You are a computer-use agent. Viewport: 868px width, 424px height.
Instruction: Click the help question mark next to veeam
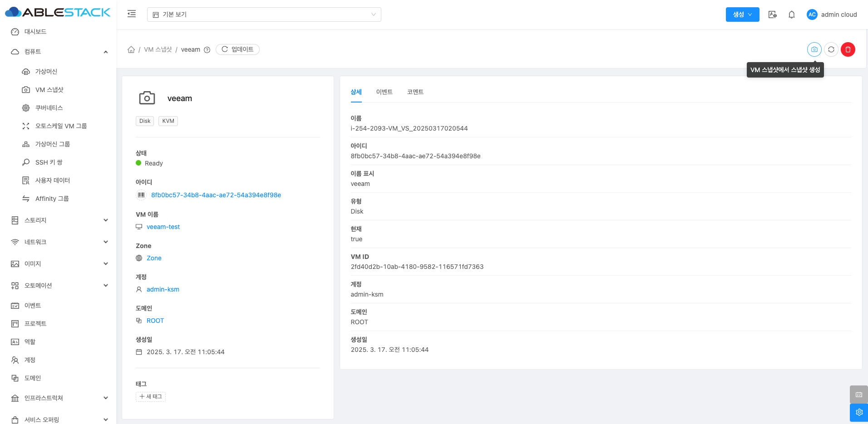point(207,50)
